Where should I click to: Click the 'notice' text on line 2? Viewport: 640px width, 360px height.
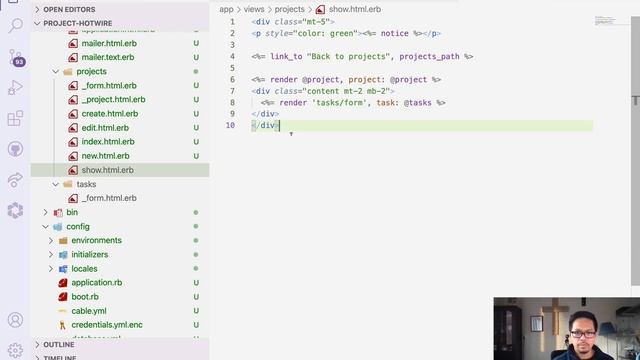[395, 33]
